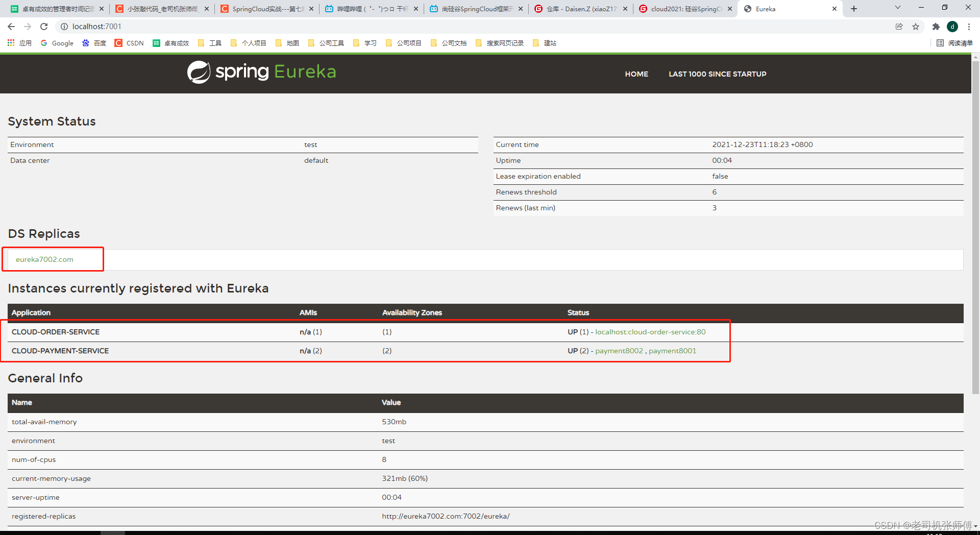Open the green profile avatar
Viewport: 980px width, 535px height.
(x=952, y=27)
